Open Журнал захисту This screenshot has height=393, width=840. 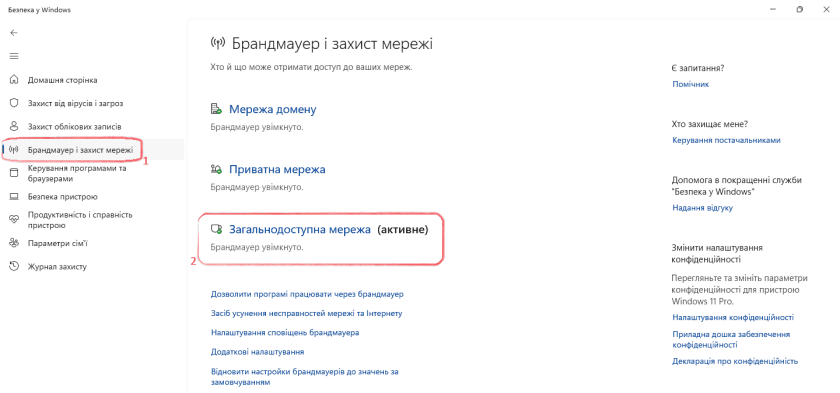point(57,266)
